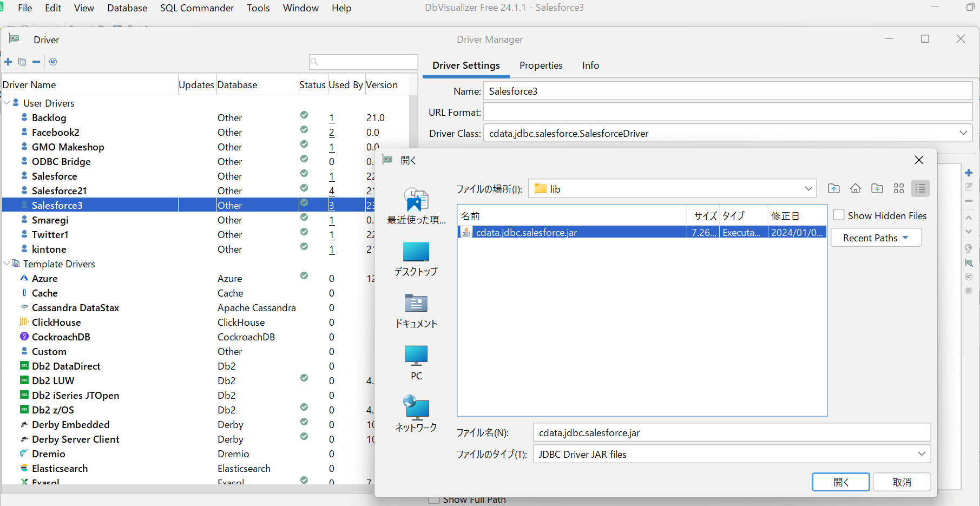
Task: Click the minus icon to remove the driver
Action: pyautogui.click(x=36, y=62)
